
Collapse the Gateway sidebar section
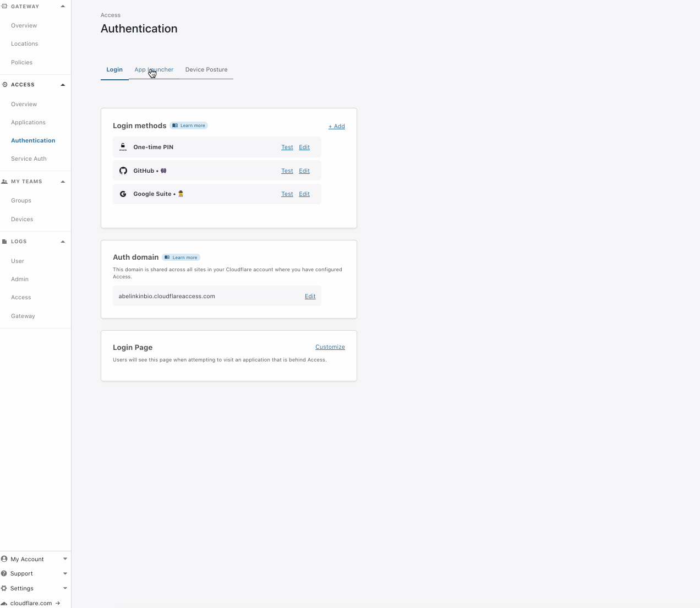pyautogui.click(x=63, y=6)
